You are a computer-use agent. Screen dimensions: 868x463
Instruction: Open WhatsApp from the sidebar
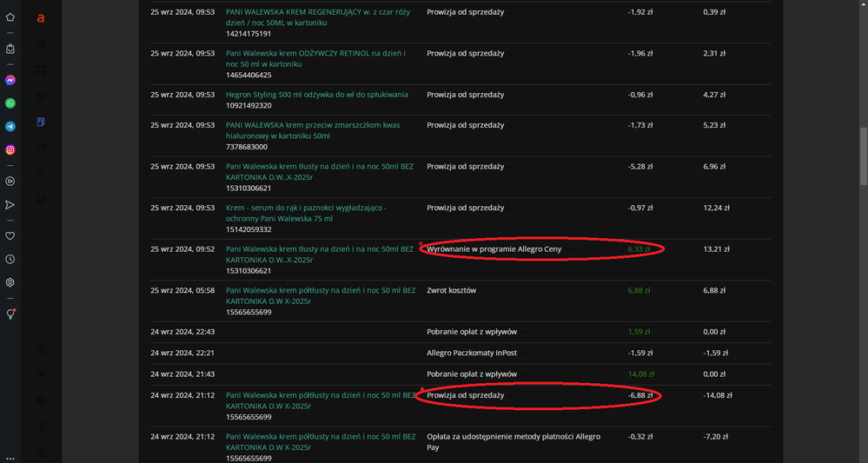point(10,103)
